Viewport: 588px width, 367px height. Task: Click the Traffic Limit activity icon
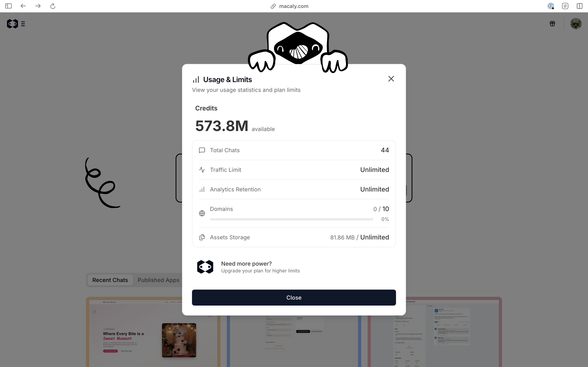pyautogui.click(x=202, y=170)
